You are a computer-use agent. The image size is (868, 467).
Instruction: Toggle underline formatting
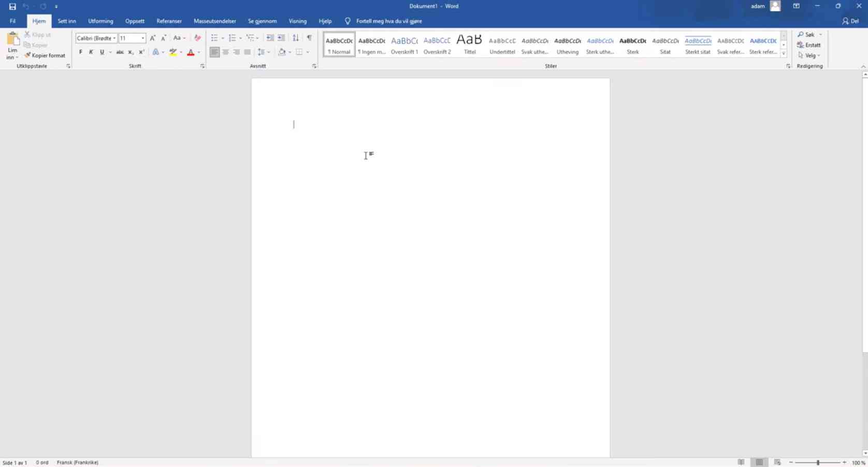[102, 52]
